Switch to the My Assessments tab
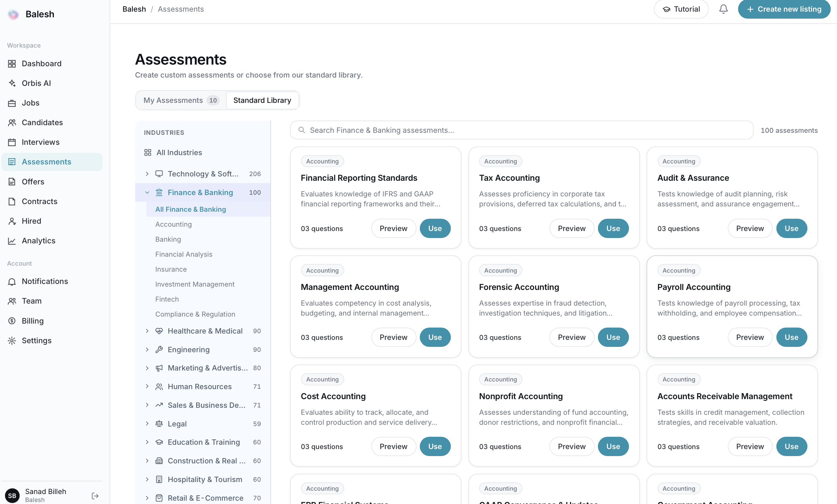This screenshot has width=837, height=504. [x=181, y=100]
